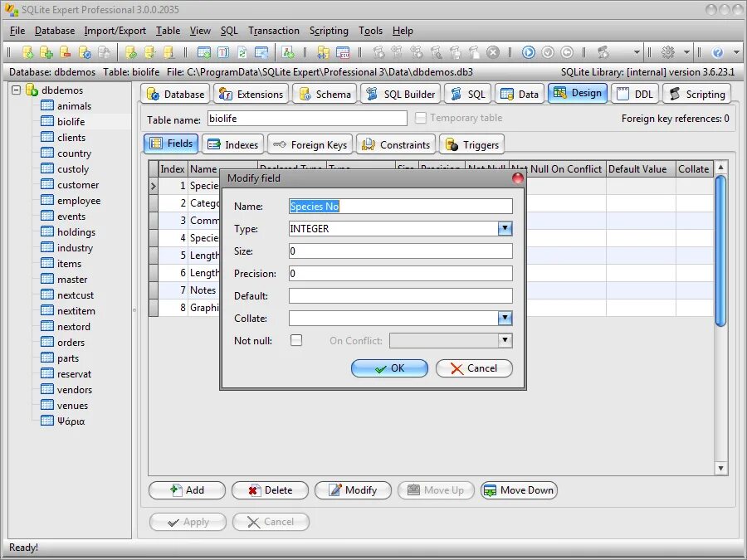The image size is (747, 560).
Task: Click the data transfer icon with blue arrows
Action: point(324,52)
